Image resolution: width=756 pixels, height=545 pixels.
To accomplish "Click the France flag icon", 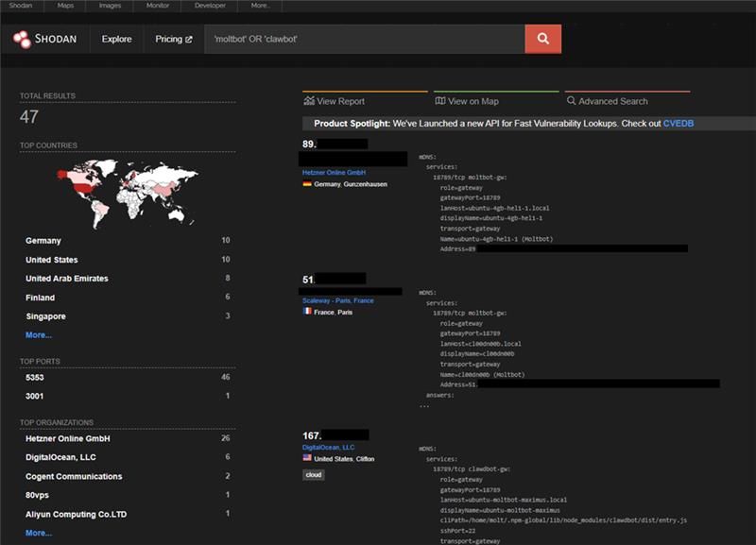I will [x=307, y=311].
